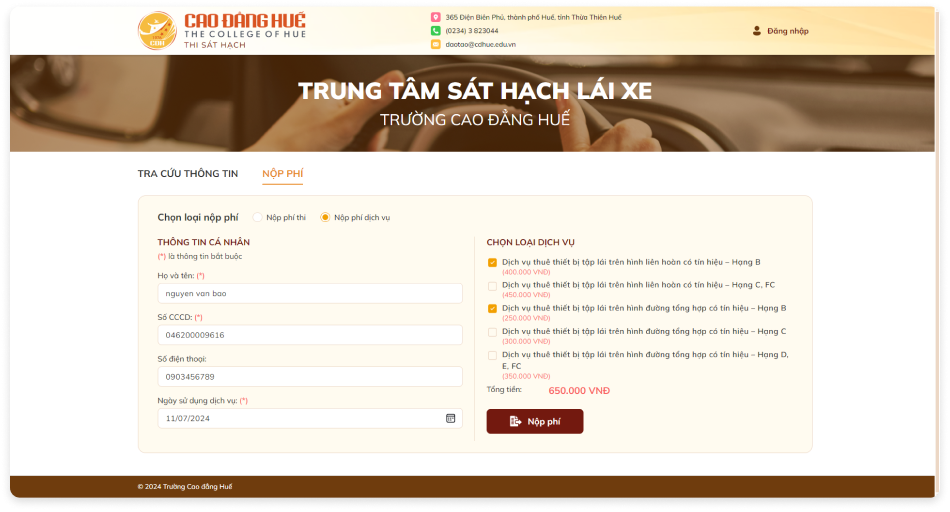Click the 365 Điện Biên Phủ address text
The image size is (950, 512).
coord(533,17)
